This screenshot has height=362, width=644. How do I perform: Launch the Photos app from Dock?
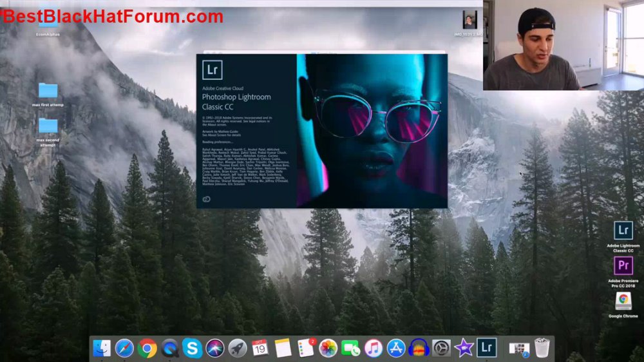click(x=328, y=348)
